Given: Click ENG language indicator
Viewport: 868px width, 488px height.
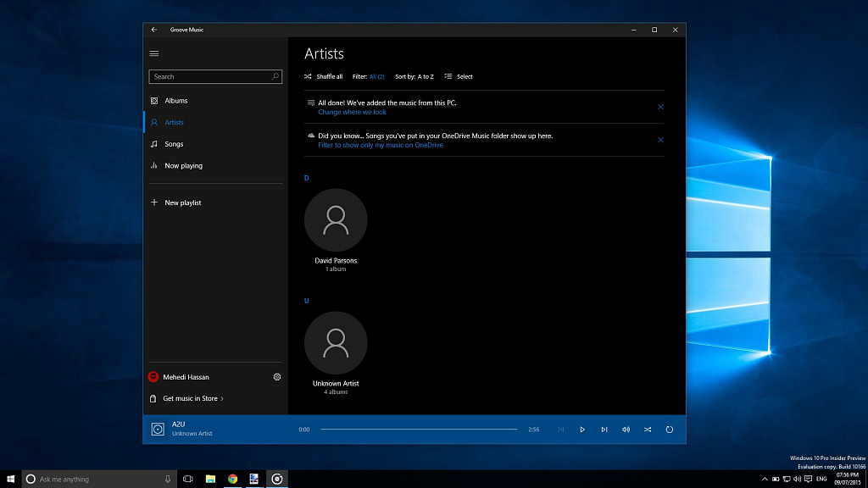Looking at the screenshot, I should point(821,480).
